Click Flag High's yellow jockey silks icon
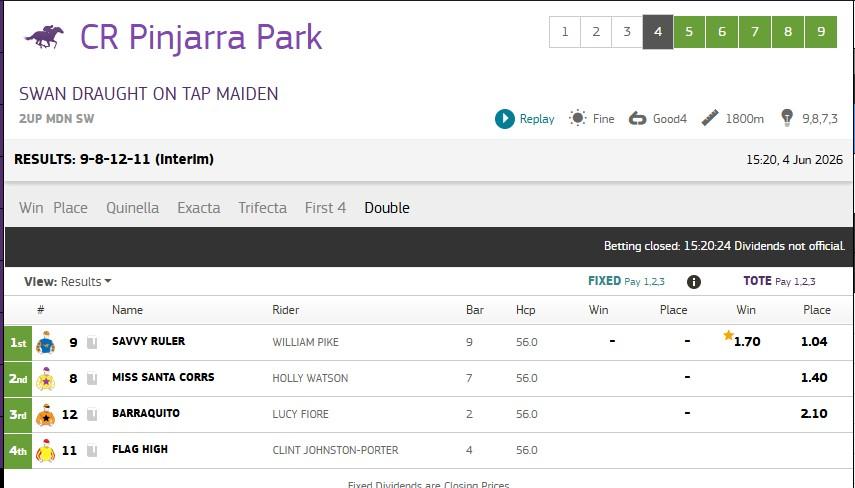This screenshot has width=855, height=488. (x=46, y=450)
